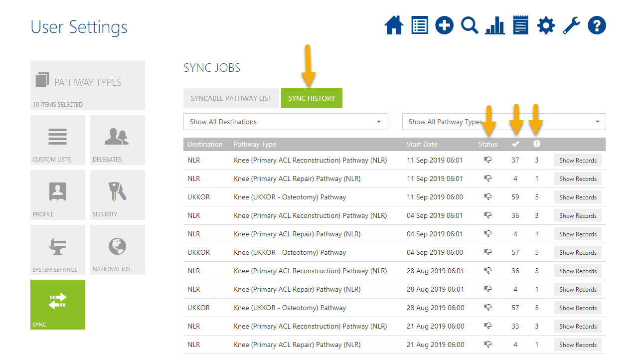The height and width of the screenshot is (354, 644).
Task: Click the status thumb icon on the first row
Action: [487, 160]
